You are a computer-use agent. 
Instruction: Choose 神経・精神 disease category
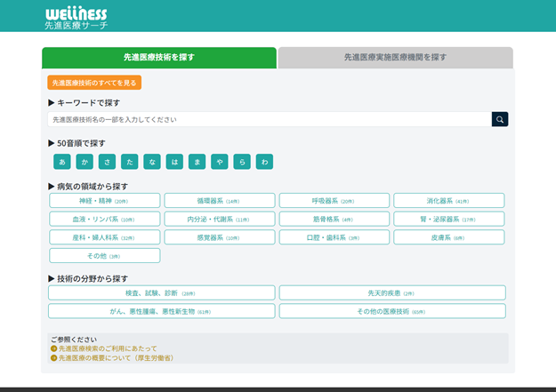[105, 201]
